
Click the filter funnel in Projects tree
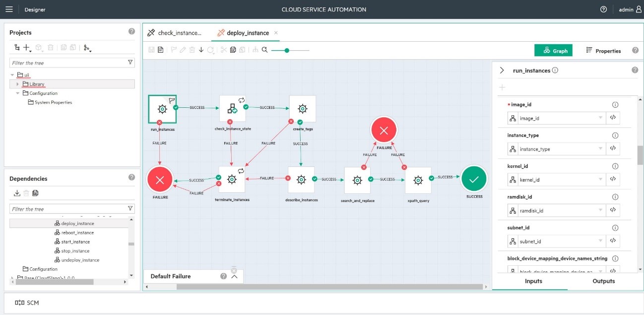tap(130, 63)
